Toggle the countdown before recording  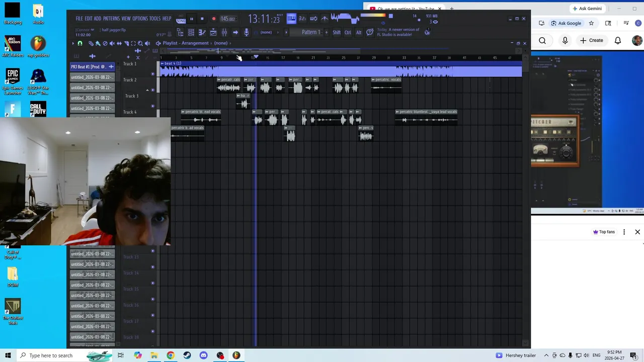[302, 19]
